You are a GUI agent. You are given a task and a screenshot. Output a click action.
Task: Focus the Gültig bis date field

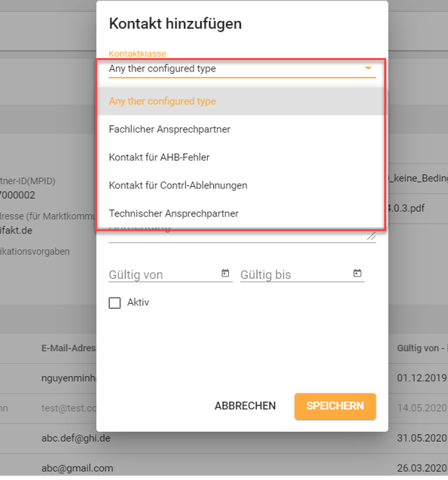click(296, 274)
